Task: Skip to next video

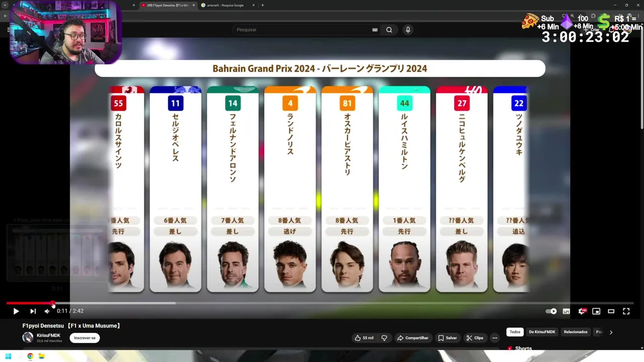Action: tap(33, 311)
